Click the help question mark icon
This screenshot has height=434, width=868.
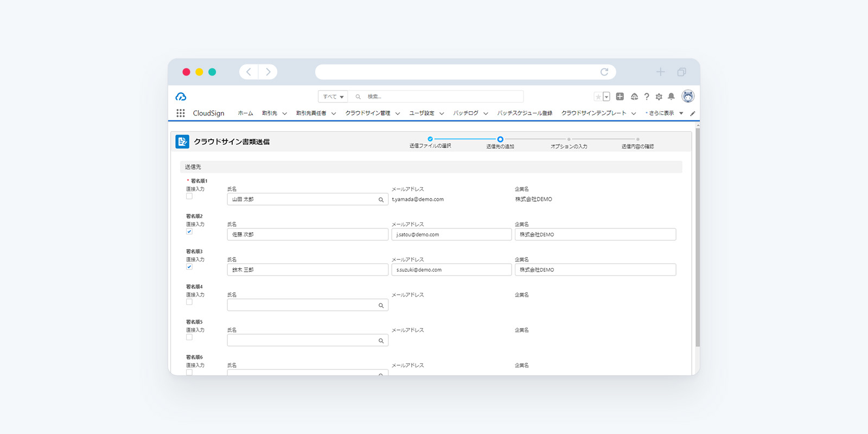(646, 97)
